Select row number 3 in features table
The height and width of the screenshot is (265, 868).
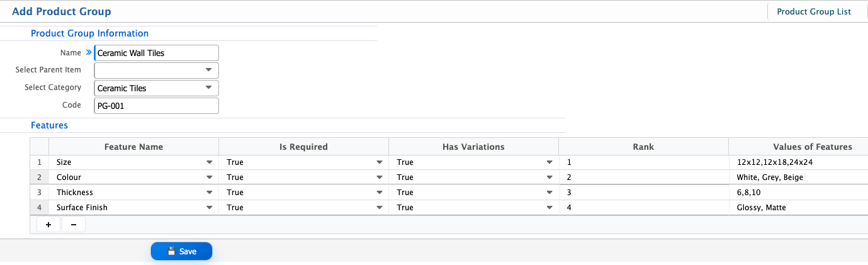click(39, 193)
